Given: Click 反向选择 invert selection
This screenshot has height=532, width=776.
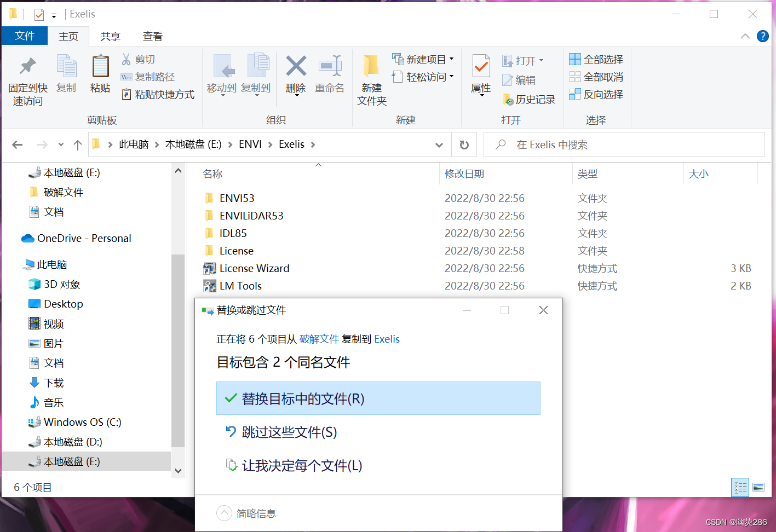Looking at the screenshot, I should coord(596,94).
